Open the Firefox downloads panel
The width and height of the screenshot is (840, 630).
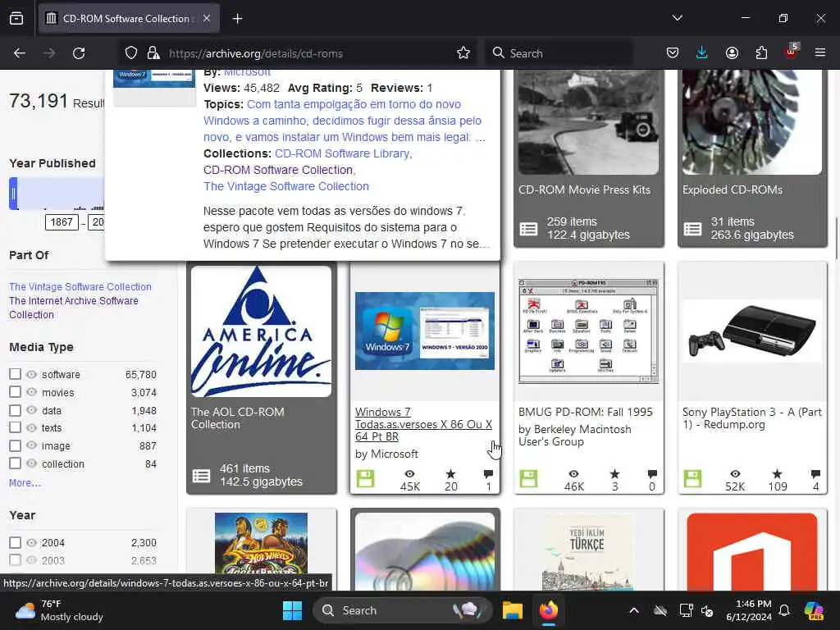point(702,53)
